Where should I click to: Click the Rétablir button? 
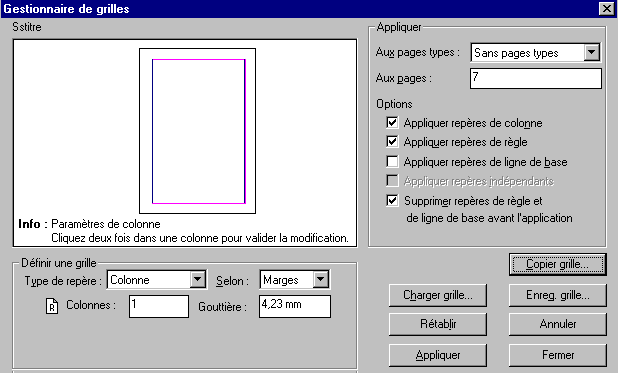click(x=437, y=324)
